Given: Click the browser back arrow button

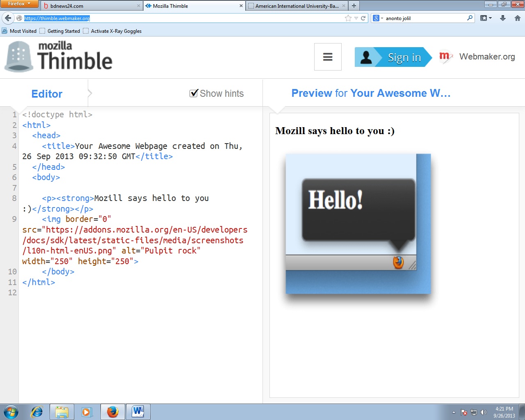Looking at the screenshot, I should 8,18.
